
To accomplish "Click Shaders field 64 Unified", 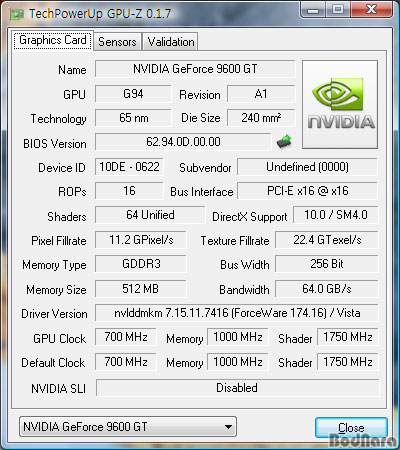I will click(150, 215).
